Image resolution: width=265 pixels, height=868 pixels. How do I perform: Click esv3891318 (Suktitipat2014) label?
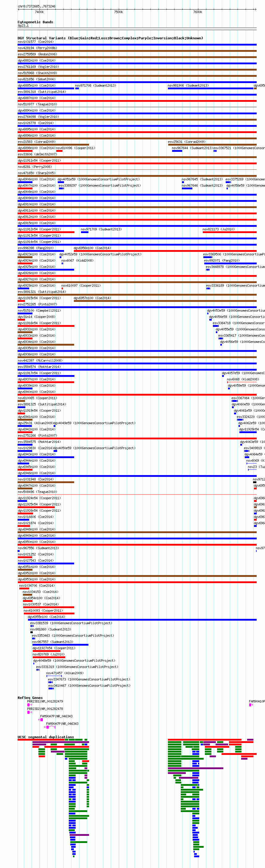pos(42,92)
